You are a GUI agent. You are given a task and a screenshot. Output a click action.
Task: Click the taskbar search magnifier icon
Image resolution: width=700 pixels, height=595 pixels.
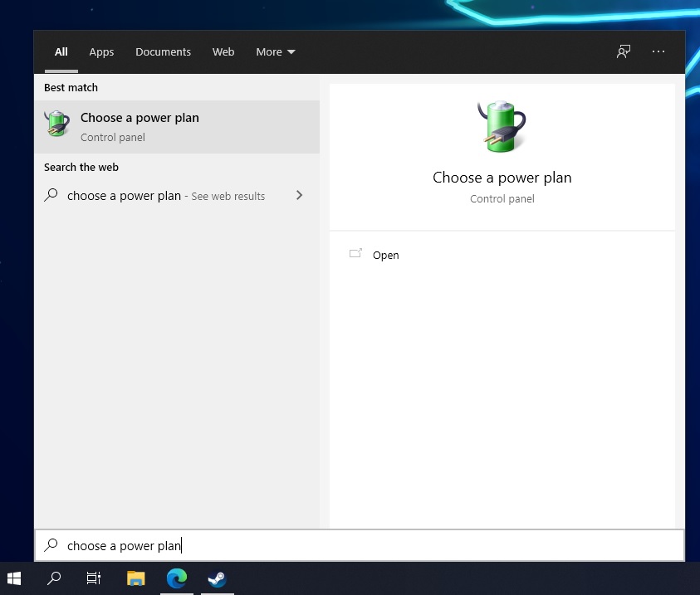pos(54,578)
